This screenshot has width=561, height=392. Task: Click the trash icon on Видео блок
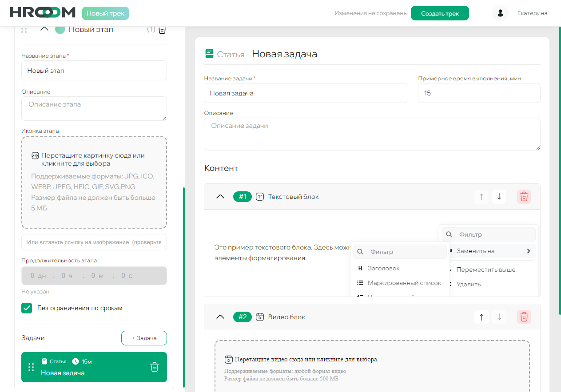tap(524, 317)
